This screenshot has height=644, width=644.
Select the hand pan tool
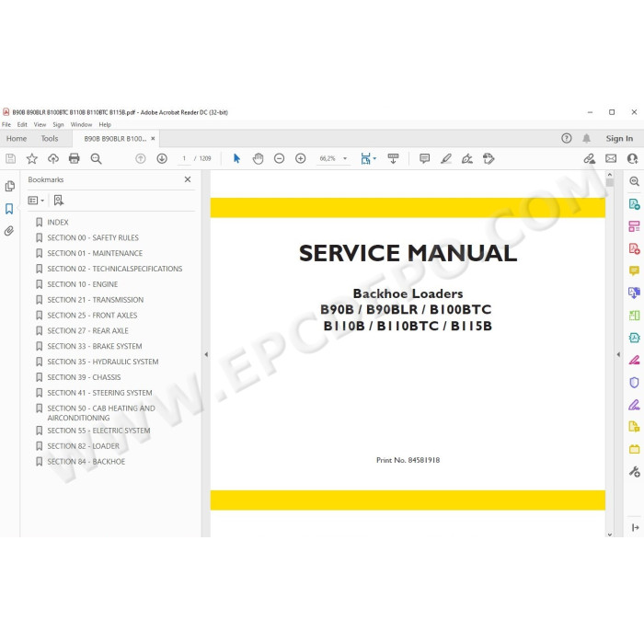[258, 158]
